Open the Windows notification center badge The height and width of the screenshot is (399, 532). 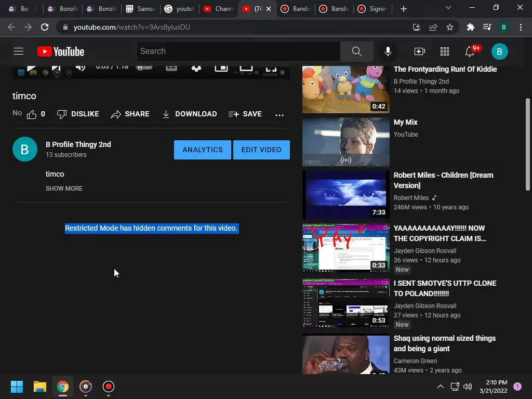click(x=517, y=387)
